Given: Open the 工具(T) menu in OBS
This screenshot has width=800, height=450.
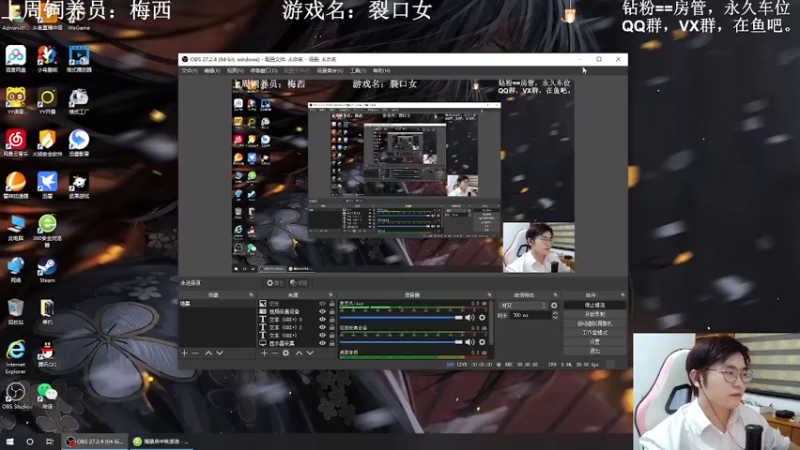Looking at the screenshot, I should [358, 70].
